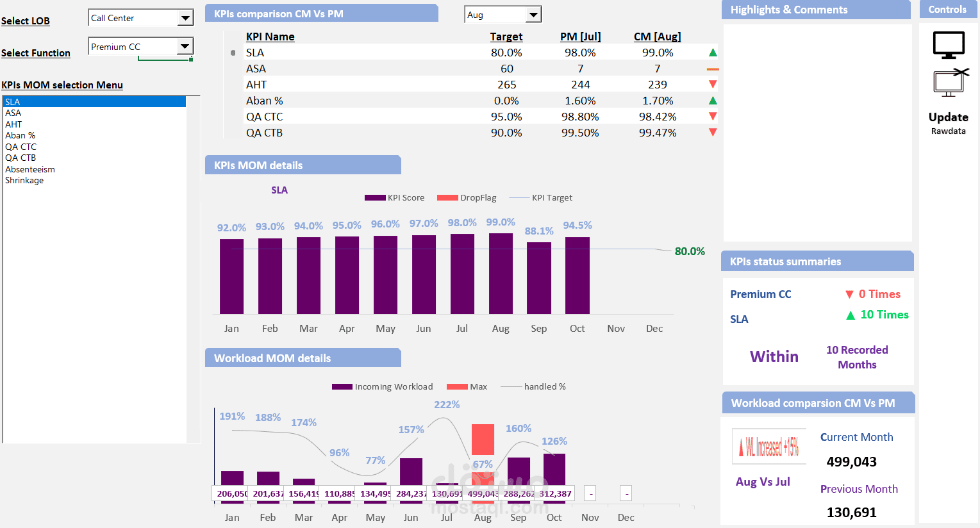Open the Select LOB dropdown arrow
Viewport: 980px width, 528px height.
click(x=185, y=18)
